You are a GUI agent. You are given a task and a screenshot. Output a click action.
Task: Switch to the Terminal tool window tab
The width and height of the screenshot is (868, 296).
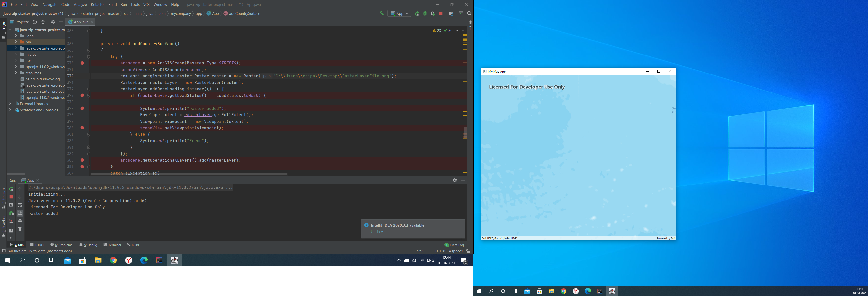112,245
